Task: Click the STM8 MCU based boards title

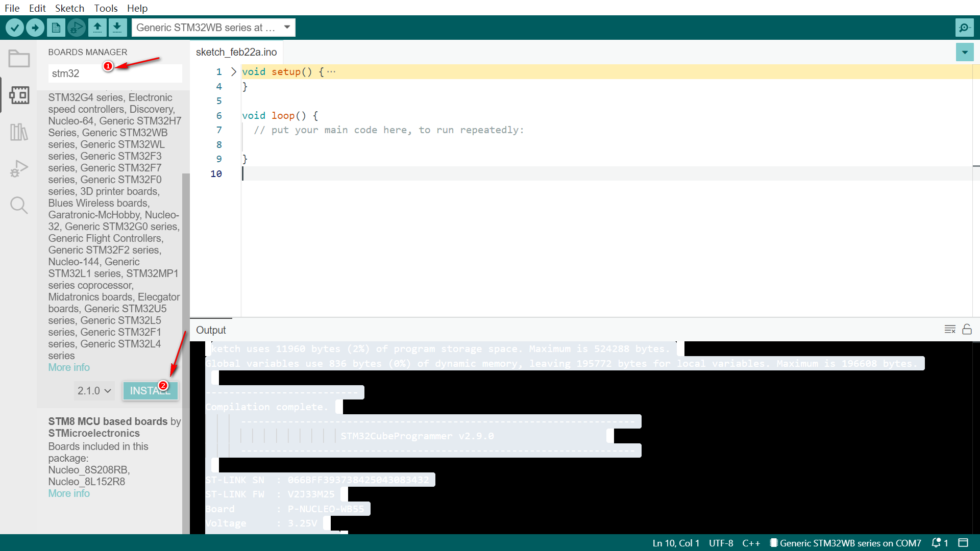Action: point(108,421)
